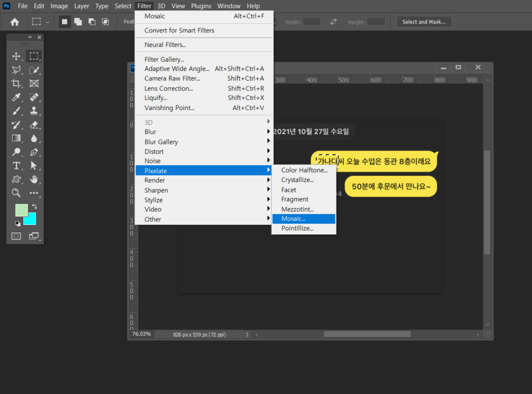Expand the Distort filter submenu
Viewport: 532px width, 394px height.
click(204, 152)
